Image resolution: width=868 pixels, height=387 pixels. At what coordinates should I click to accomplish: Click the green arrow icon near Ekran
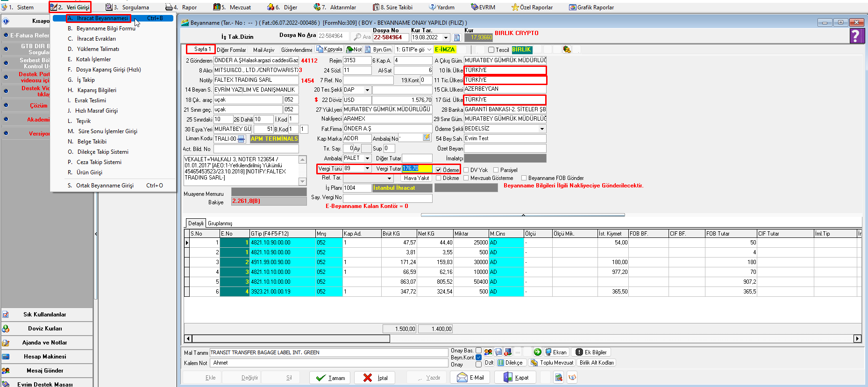tap(537, 352)
